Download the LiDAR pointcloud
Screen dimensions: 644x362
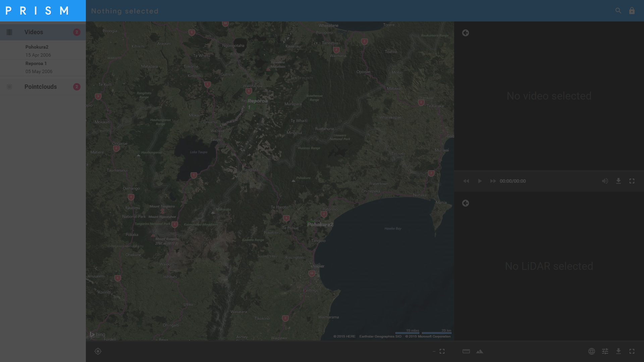619,351
